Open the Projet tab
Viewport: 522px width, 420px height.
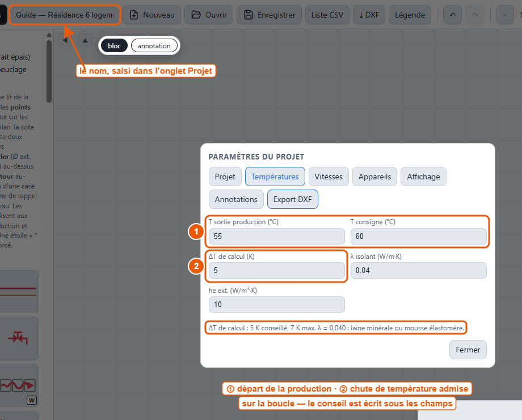tap(225, 177)
